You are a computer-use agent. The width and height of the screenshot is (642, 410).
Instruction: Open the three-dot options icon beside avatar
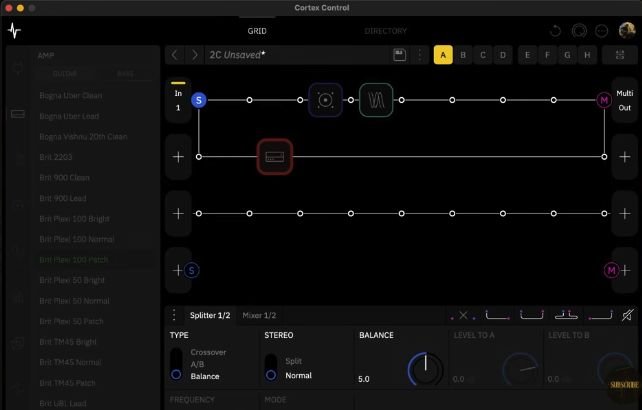click(x=601, y=31)
